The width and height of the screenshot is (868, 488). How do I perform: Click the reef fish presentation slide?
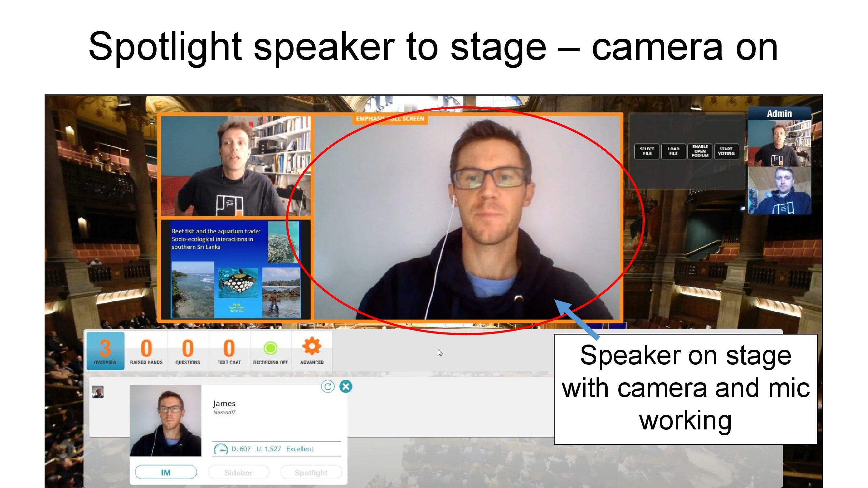click(236, 269)
